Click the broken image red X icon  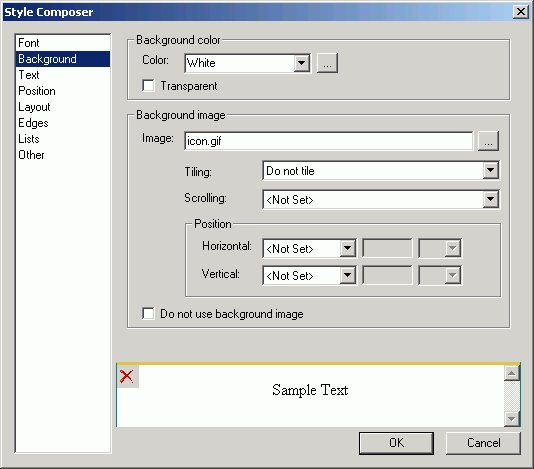point(127,376)
